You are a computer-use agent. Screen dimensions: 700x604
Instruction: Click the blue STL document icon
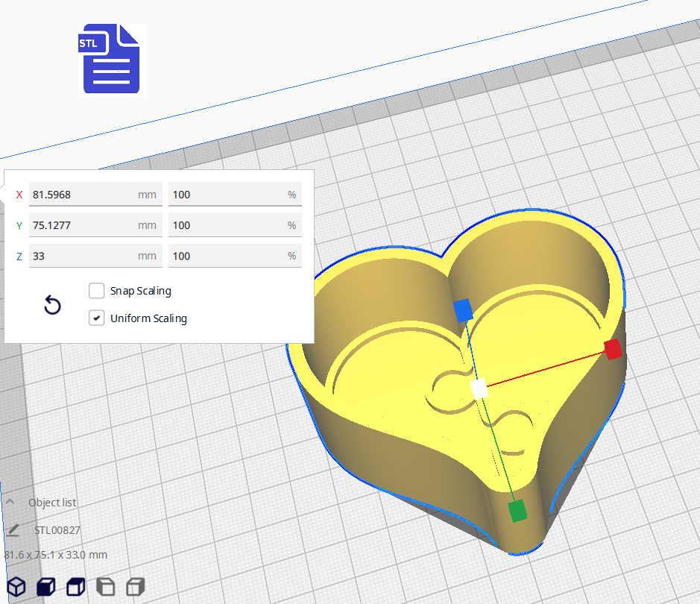(x=110, y=60)
